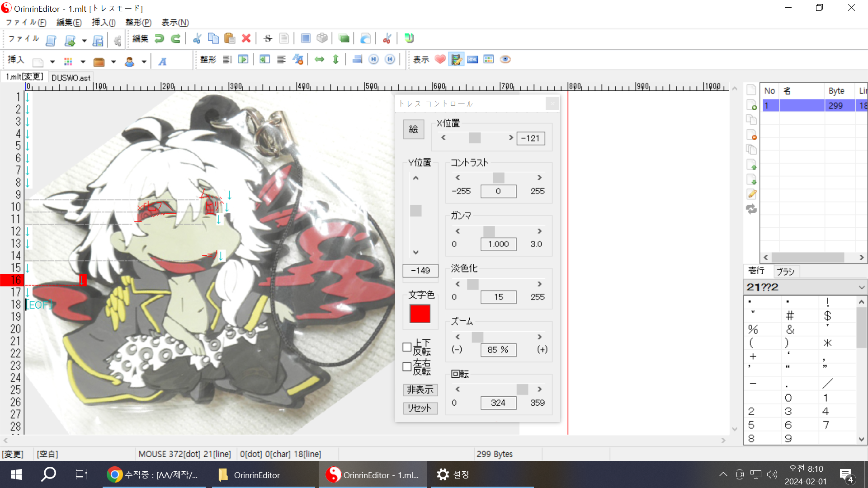Click the eye preview toolbar icon
Image resolution: width=868 pixels, height=488 pixels.
(505, 59)
